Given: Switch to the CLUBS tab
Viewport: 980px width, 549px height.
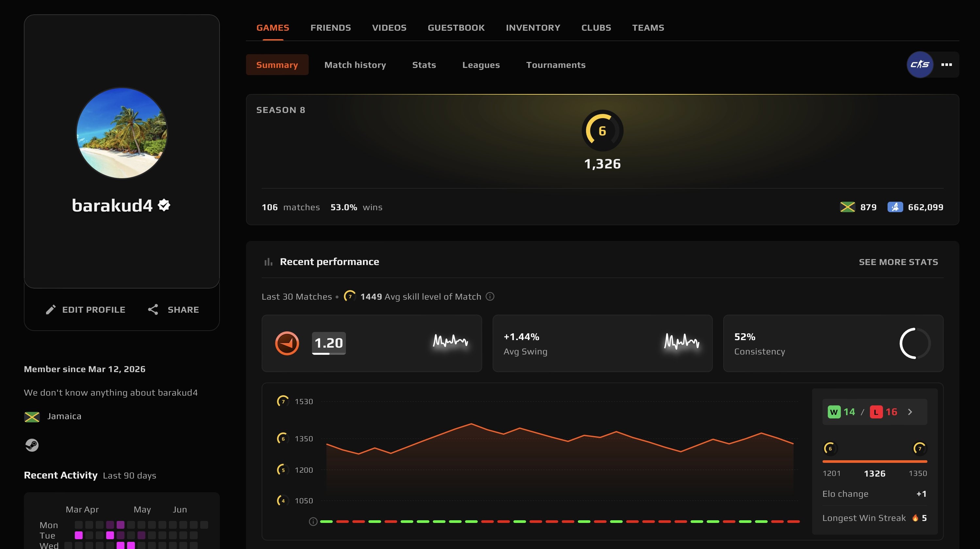Looking at the screenshot, I should [x=596, y=28].
